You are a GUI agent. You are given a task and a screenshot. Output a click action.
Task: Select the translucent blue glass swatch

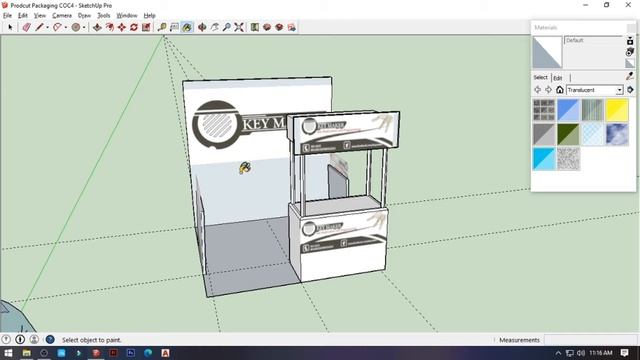[x=568, y=110]
